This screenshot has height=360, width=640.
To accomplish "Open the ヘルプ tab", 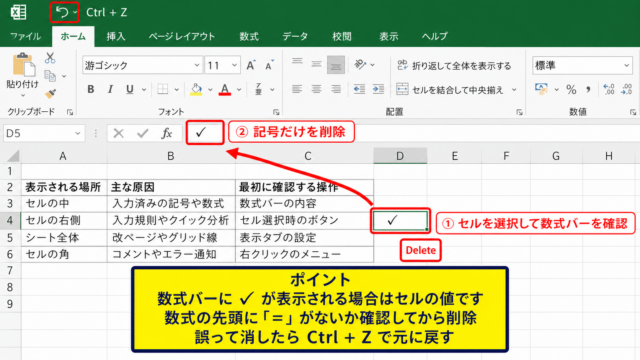I will point(435,36).
